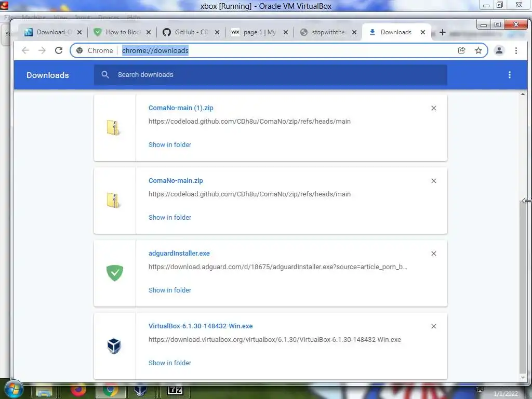This screenshot has height=399, width=532.
Task: Click the forward navigation arrow
Action: pyautogui.click(x=42, y=50)
